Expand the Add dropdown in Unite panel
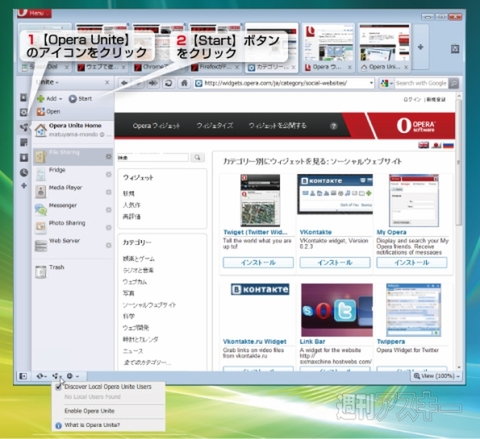This screenshot has width=480, height=439. [50, 98]
